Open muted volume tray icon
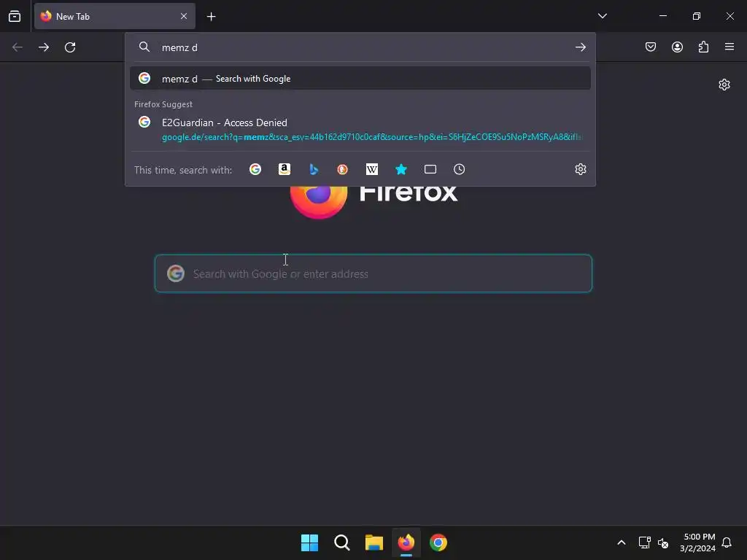The height and width of the screenshot is (560, 747). click(662, 542)
